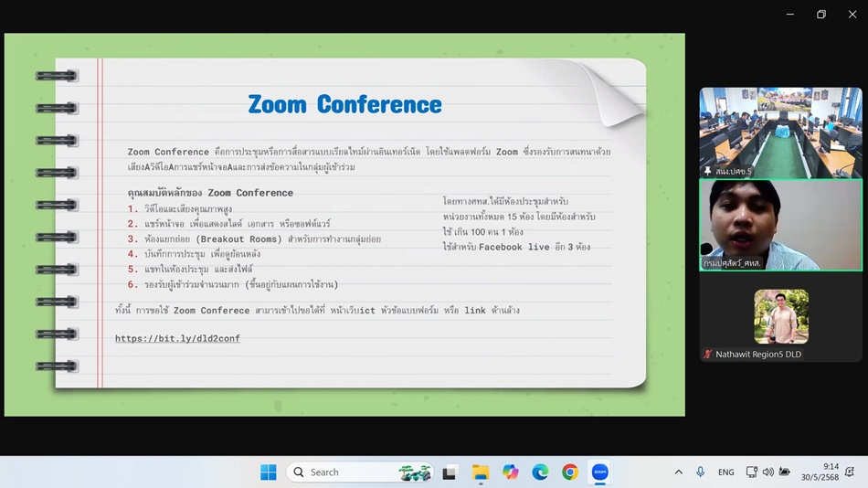Click Nathawit Region5 DLD profile picture
This screenshot has width=868, height=488.
[781, 316]
